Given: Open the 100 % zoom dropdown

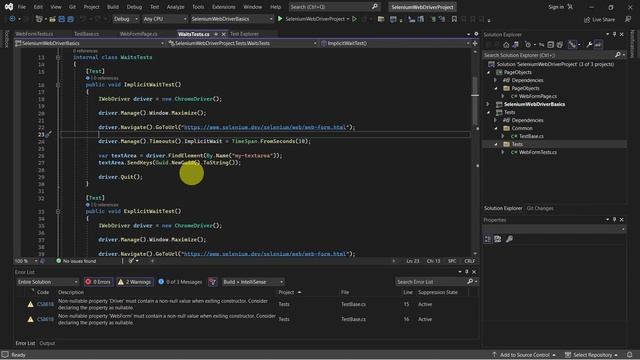Looking at the screenshot, I should pos(26,261).
